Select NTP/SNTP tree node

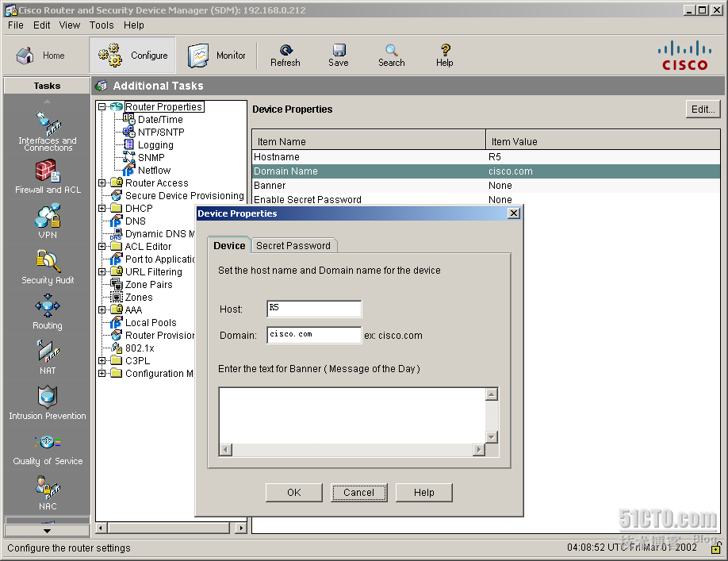(161, 133)
